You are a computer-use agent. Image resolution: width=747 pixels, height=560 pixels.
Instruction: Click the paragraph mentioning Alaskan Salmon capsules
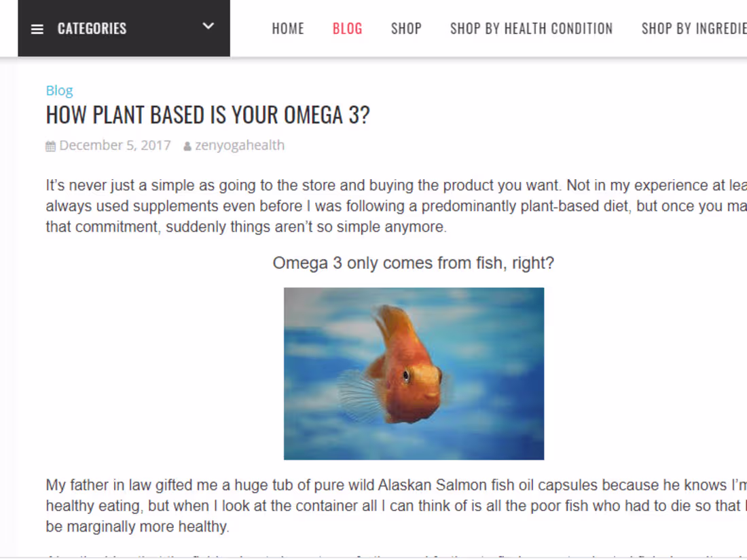point(340,505)
